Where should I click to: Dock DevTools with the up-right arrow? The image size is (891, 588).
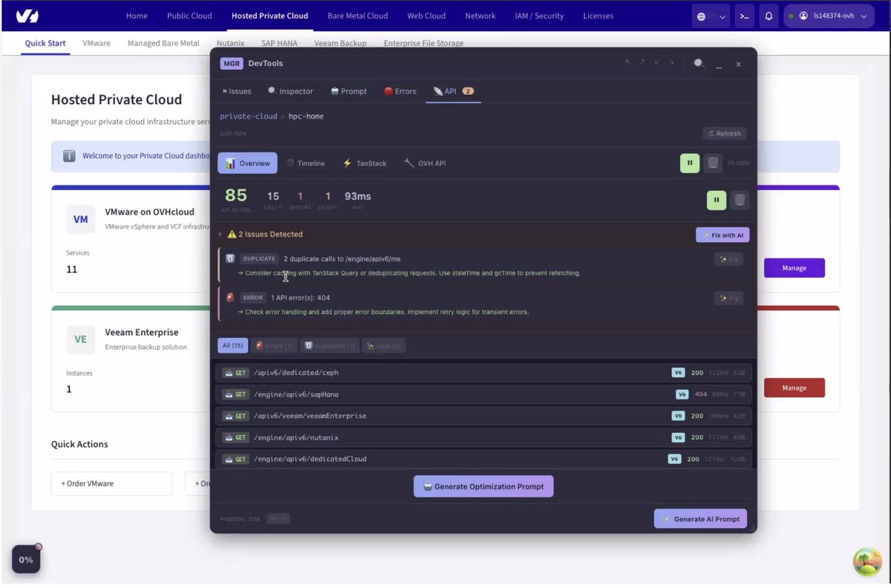point(642,62)
